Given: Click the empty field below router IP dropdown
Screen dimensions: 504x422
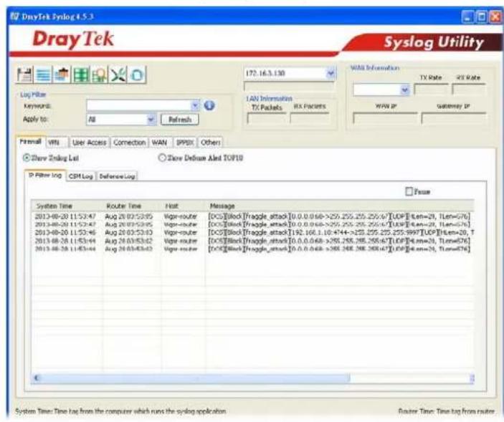Looking at the screenshot, I should tap(289, 87).
